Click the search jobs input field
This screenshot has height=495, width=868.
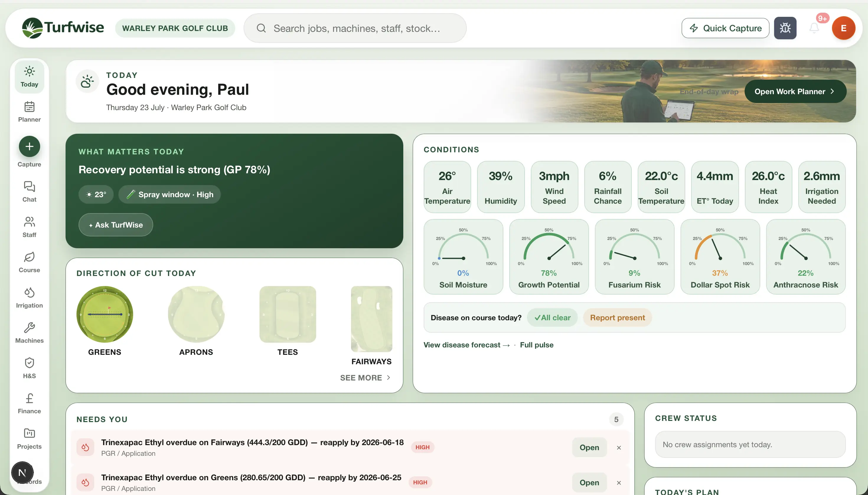coord(355,28)
